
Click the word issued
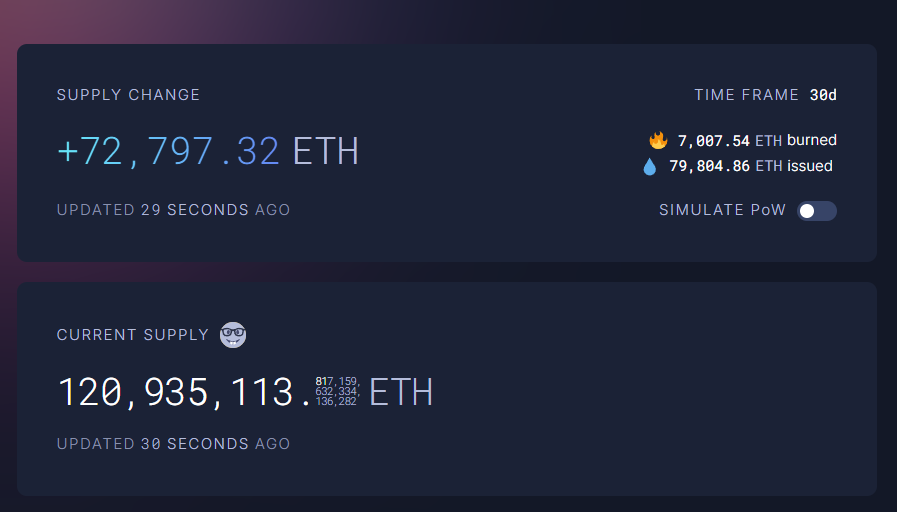810,166
